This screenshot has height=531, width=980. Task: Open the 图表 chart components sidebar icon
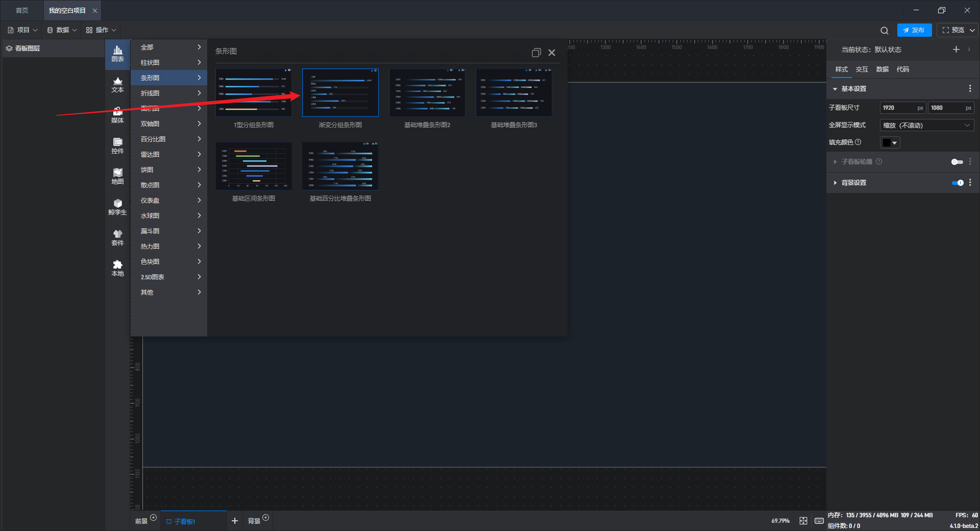[117, 54]
